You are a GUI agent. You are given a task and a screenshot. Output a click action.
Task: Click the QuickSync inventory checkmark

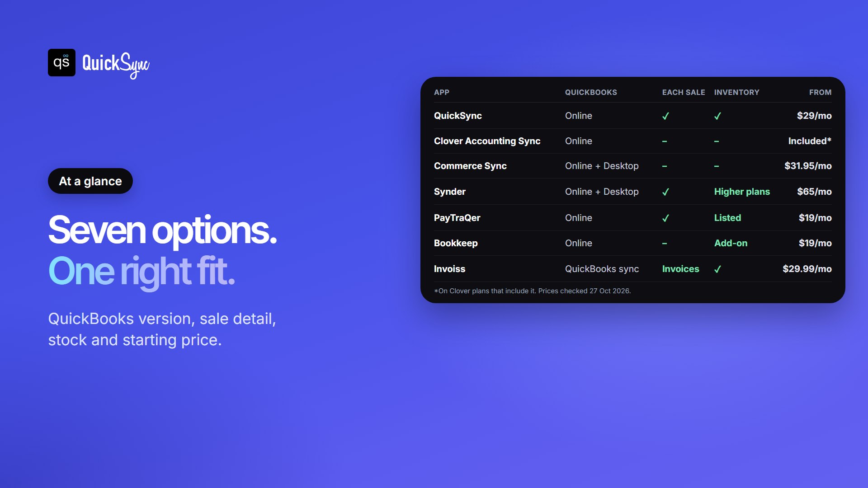click(717, 116)
